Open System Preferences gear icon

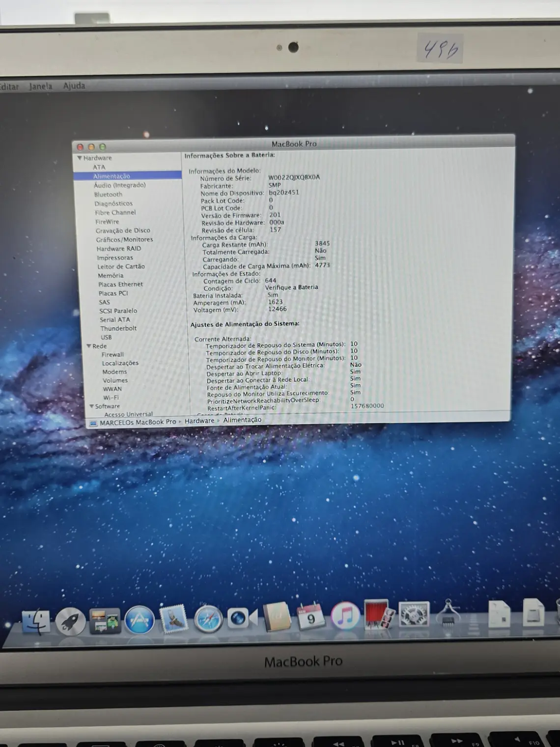(414, 614)
